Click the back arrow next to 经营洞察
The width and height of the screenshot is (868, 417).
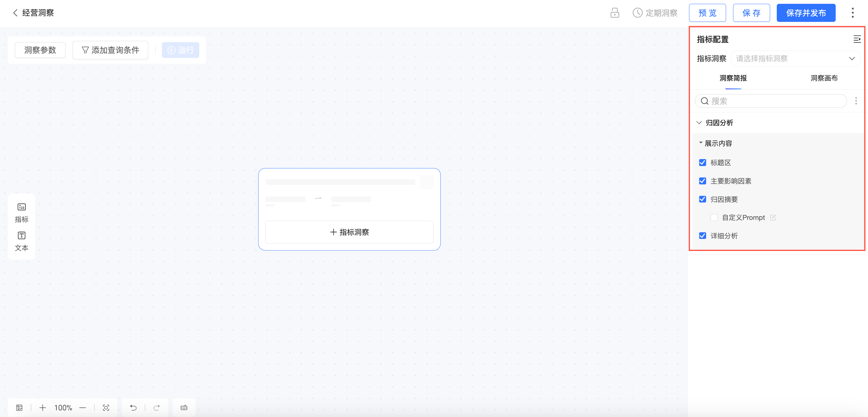(x=15, y=13)
